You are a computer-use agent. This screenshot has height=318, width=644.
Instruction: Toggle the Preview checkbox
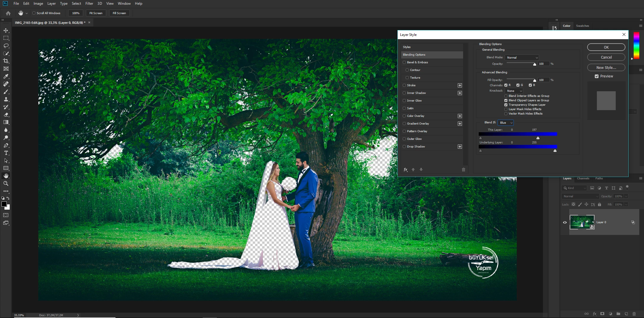(x=597, y=76)
